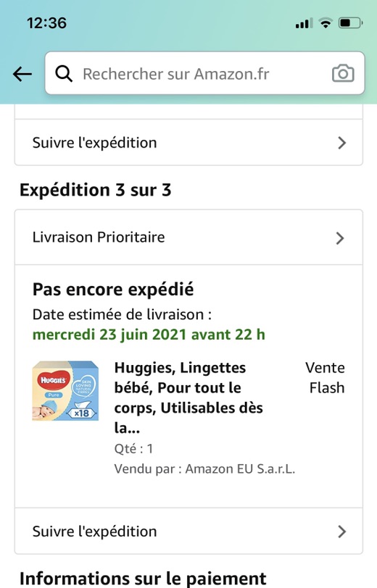Expand Livraison Prioritaire chevron
Screen dimensions: 377x588
tap(340, 238)
